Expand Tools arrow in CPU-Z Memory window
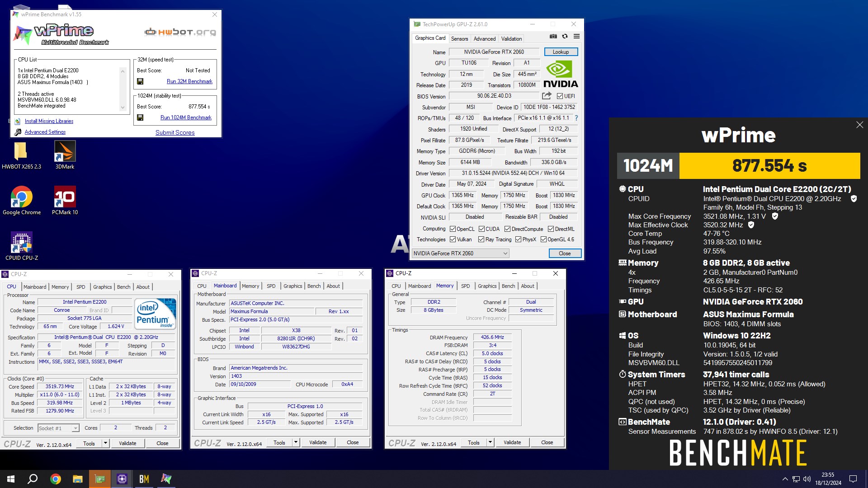868x488 pixels. 490,442
